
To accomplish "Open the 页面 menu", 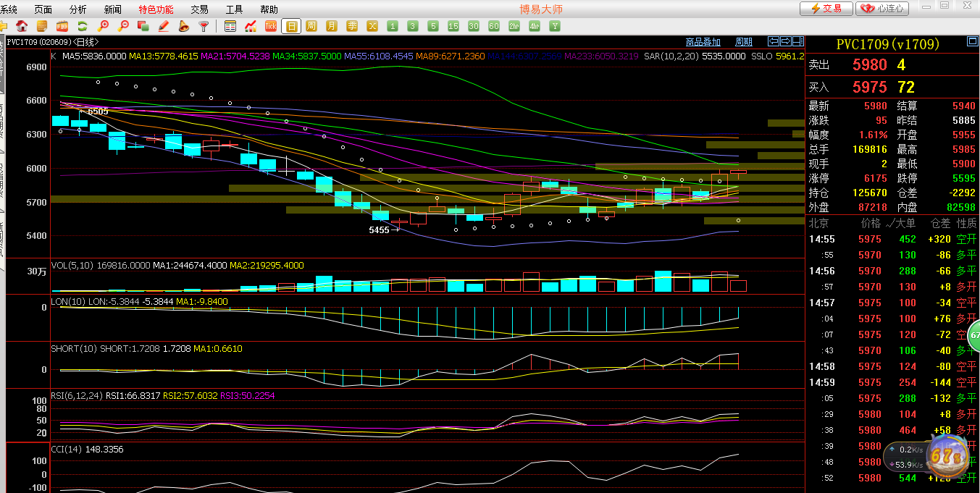I will (x=43, y=9).
